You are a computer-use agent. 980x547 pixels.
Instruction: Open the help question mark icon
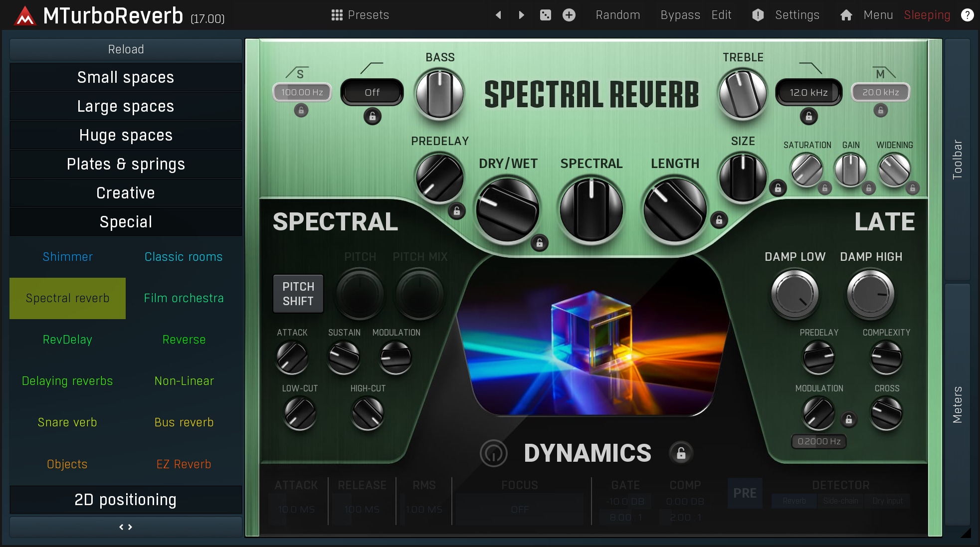click(x=967, y=15)
